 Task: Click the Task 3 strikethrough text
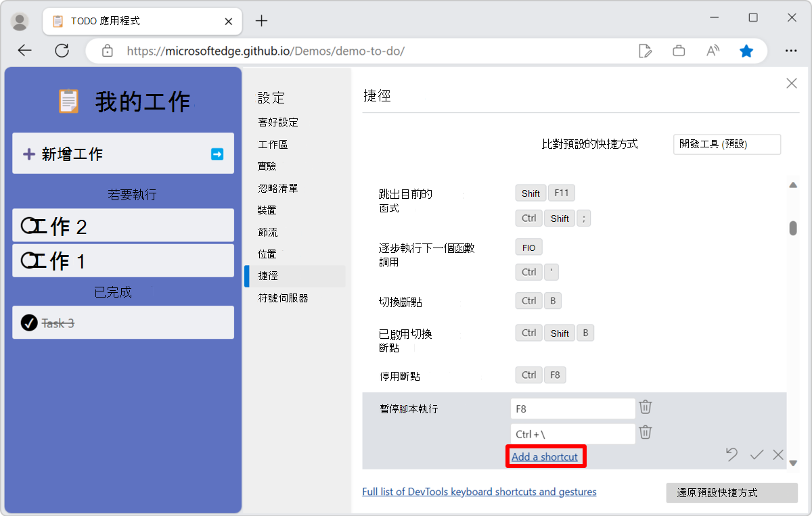pos(58,323)
